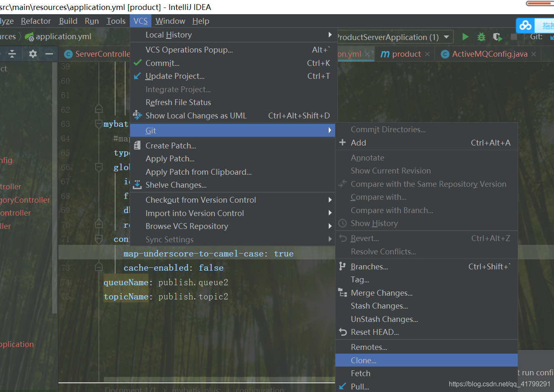This screenshot has height=392, width=554.
Task: Choose Stash Changes... in Git submenu
Action: pos(426,306)
